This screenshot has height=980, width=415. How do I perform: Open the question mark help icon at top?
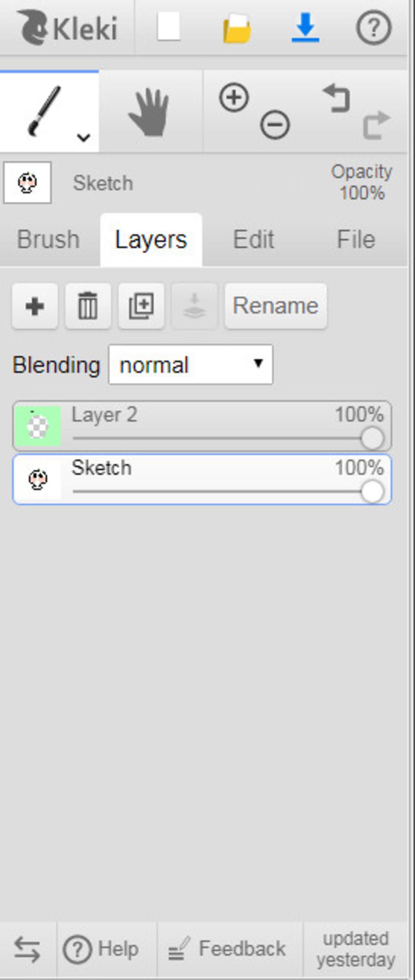[x=374, y=28]
